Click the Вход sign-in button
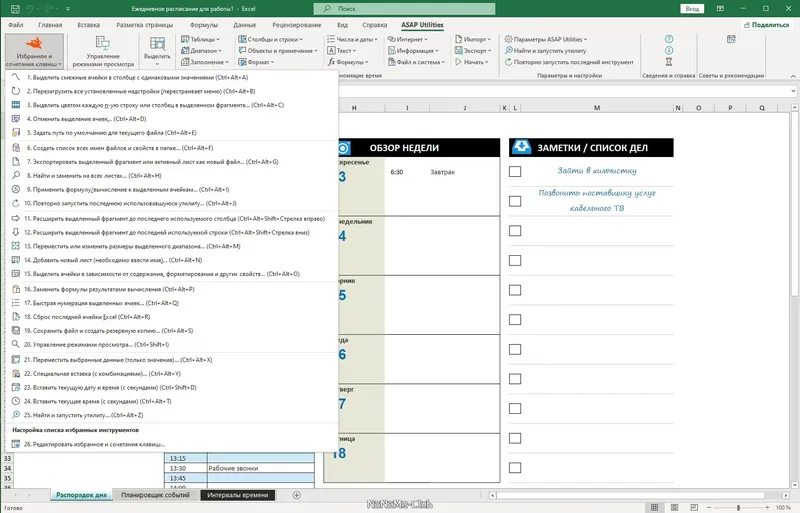 coord(692,9)
